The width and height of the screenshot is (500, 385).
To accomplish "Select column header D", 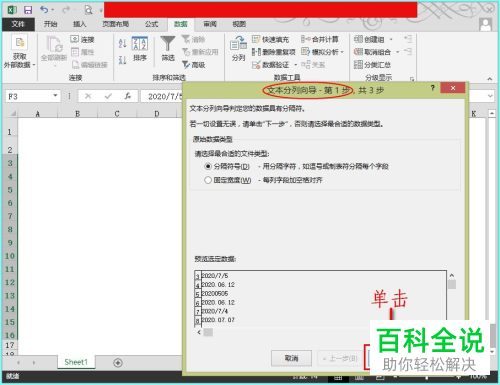I will [x=157, y=114].
